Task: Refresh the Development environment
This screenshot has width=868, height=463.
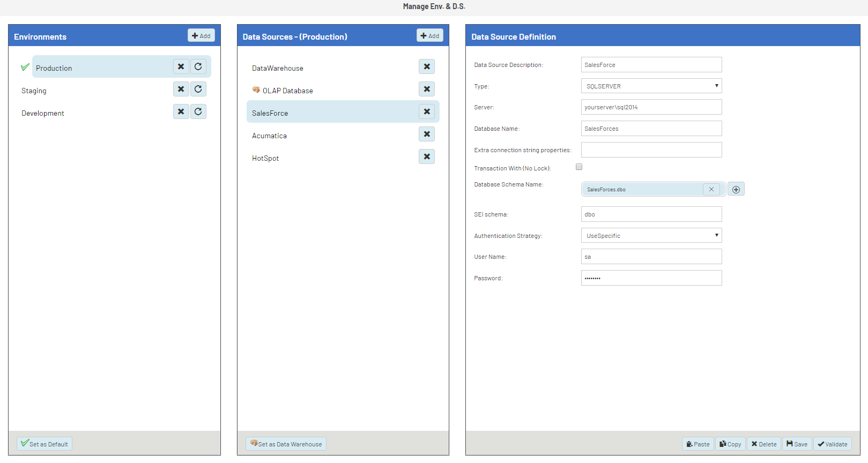Action: [x=198, y=111]
